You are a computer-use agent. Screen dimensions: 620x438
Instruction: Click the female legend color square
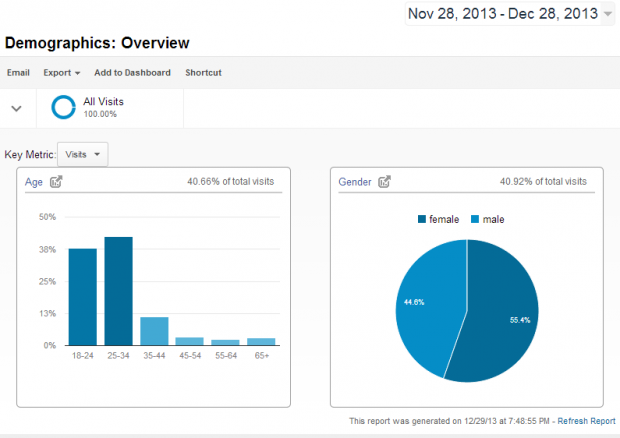pos(421,219)
